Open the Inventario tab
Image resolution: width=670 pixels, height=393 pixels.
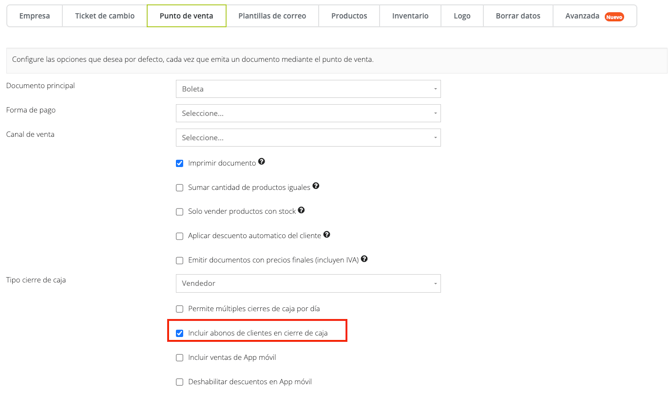pyautogui.click(x=410, y=16)
